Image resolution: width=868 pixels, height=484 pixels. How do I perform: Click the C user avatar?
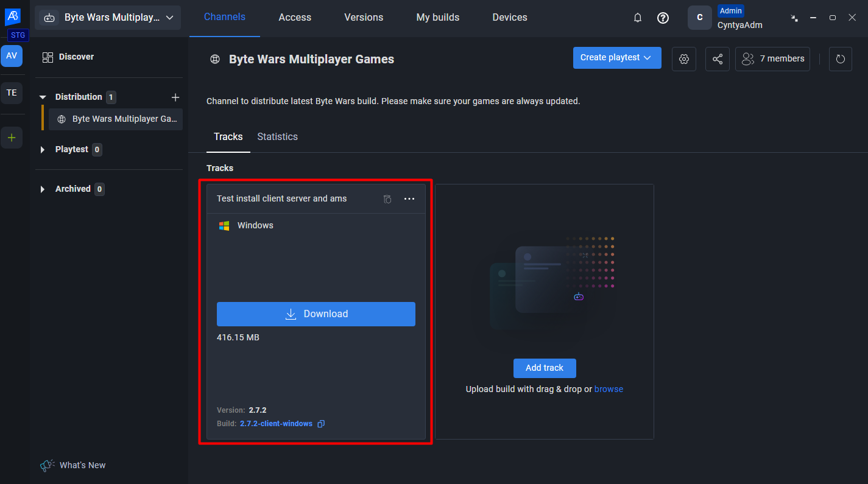[x=700, y=18]
